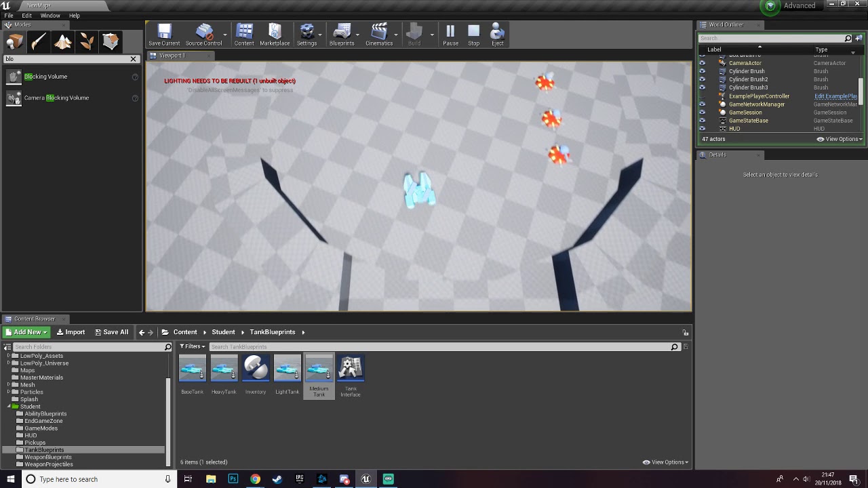
Task: Select the Geometry Editing mode icon
Action: [111, 42]
